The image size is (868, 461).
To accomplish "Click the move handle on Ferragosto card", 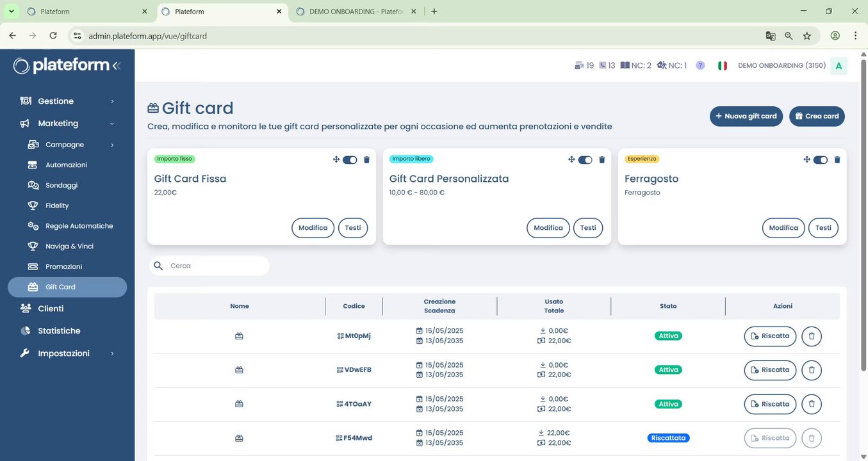I will pos(807,159).
